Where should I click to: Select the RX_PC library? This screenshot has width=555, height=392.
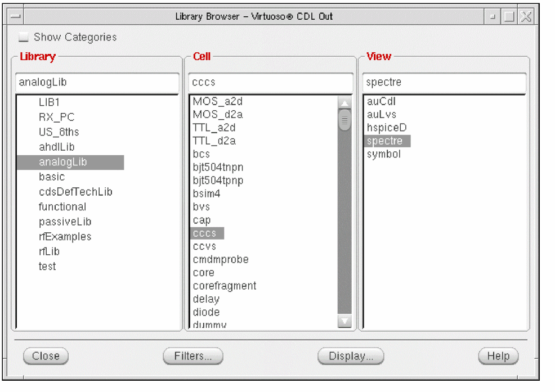click(x=57, y=117)
